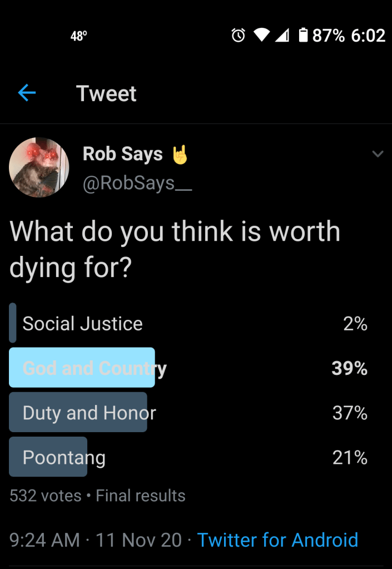Expand the tweet options chevron

tap(378, 154)
